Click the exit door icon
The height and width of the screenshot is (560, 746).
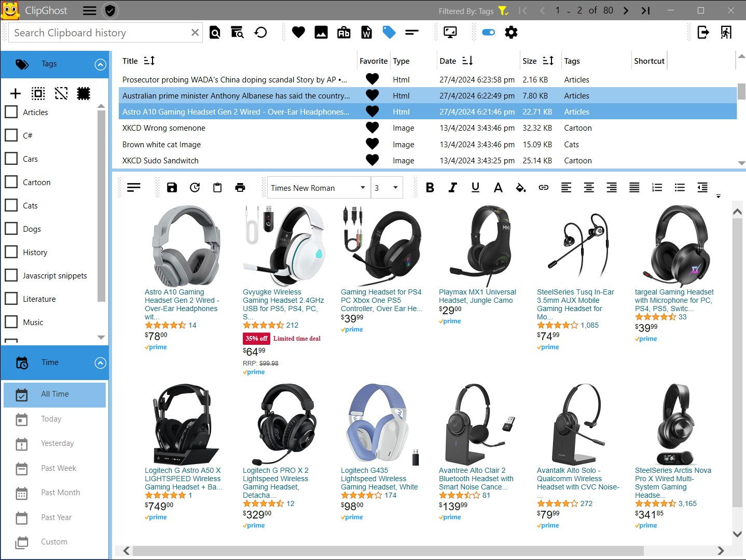click(726, 33)
